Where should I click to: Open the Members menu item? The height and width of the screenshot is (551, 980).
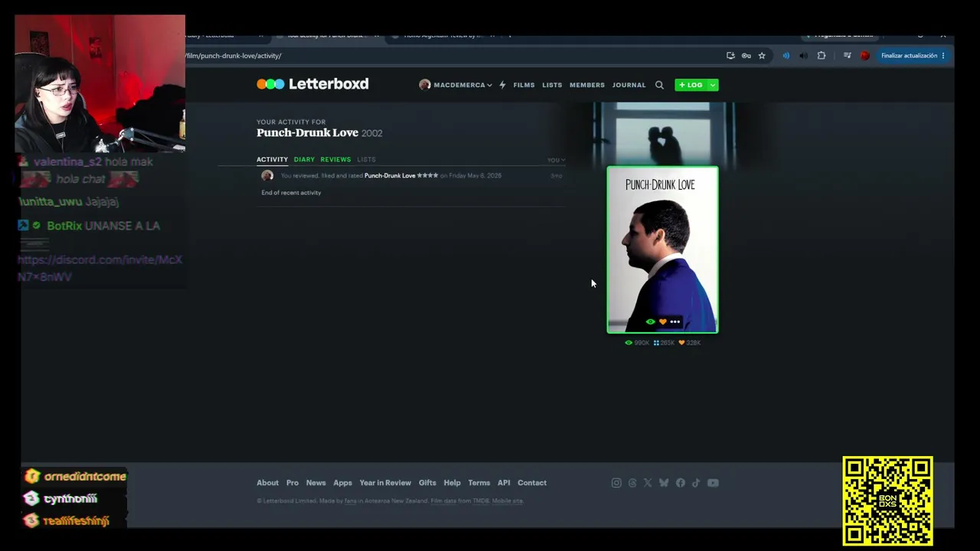click(x=587, y=85)
